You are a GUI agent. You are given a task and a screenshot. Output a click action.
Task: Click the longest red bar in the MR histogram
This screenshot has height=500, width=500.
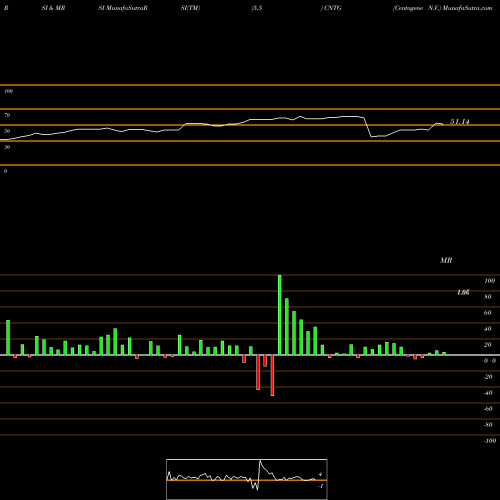[x=272, y=375]
